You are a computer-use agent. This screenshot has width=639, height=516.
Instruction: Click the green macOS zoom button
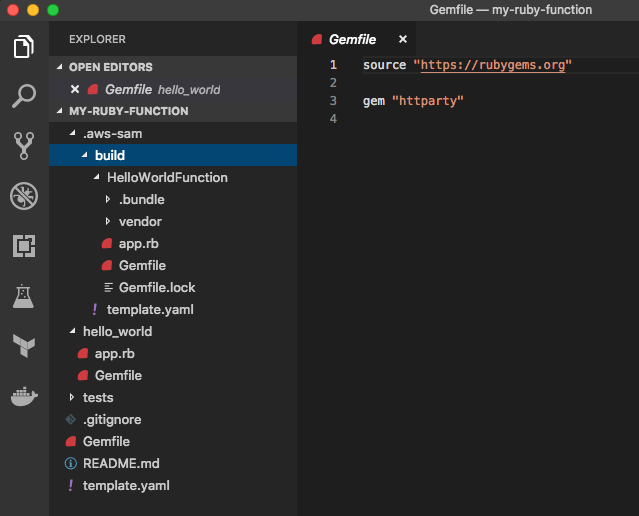click(x=53, y=10)
